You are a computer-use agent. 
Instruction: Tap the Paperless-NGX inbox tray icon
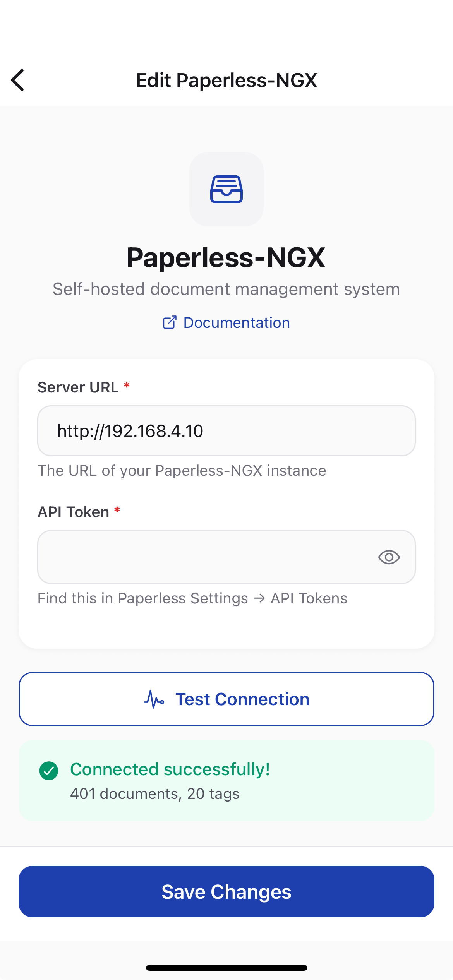click(226, 189)
